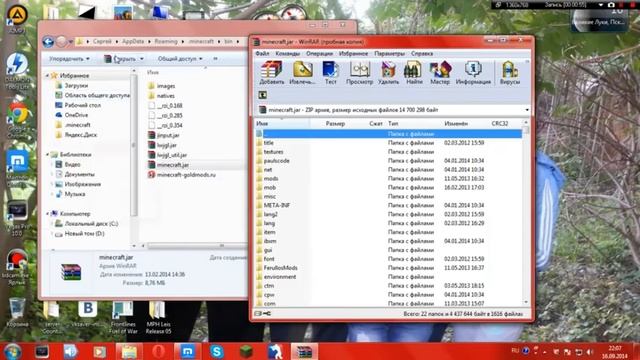Open Команды menu in WinRAR

click(x=287, y=53)
